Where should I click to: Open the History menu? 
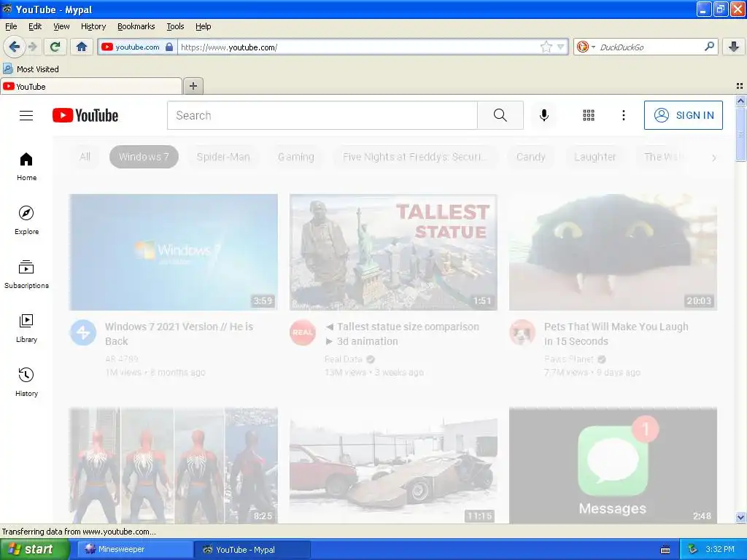[x=93, y=26]
